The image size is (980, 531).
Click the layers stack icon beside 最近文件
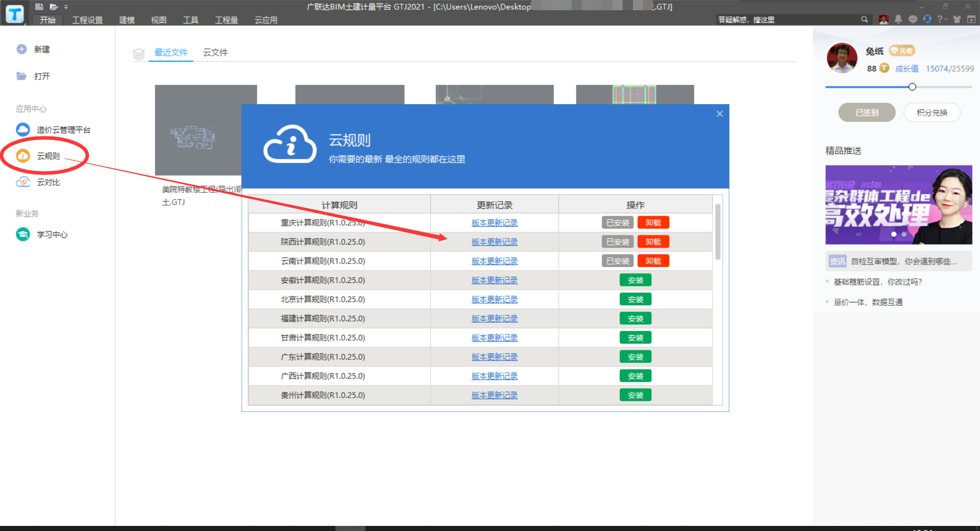(139, 54)
